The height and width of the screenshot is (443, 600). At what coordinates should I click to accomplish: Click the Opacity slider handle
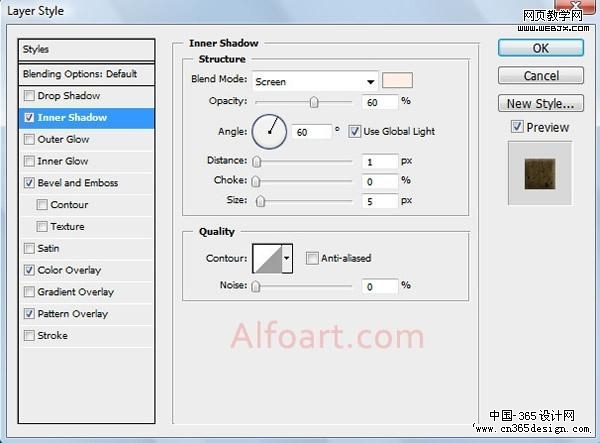314,102
